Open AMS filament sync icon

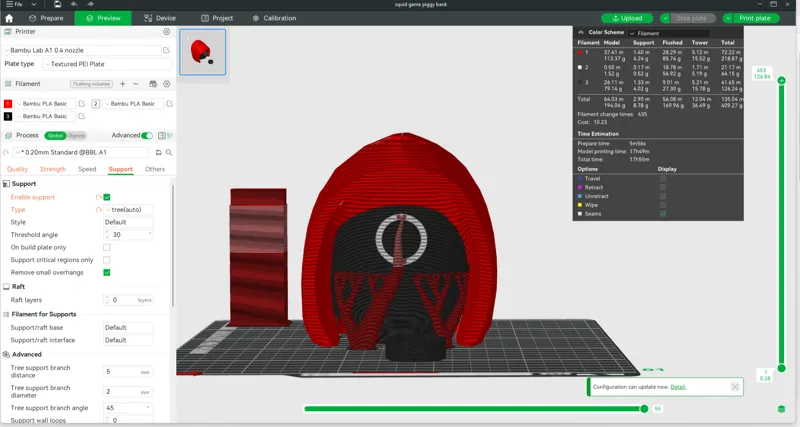[153, 84]
